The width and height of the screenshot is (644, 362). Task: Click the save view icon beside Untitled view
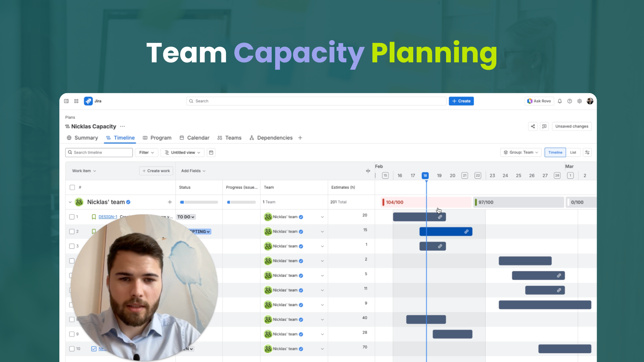tap(211, 153)
